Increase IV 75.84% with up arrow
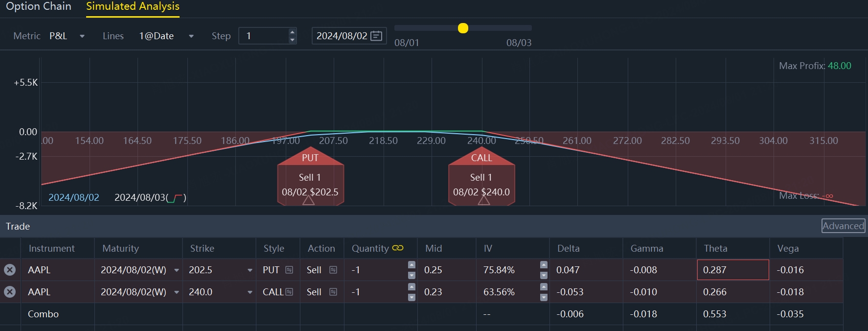 pos(544,265)
